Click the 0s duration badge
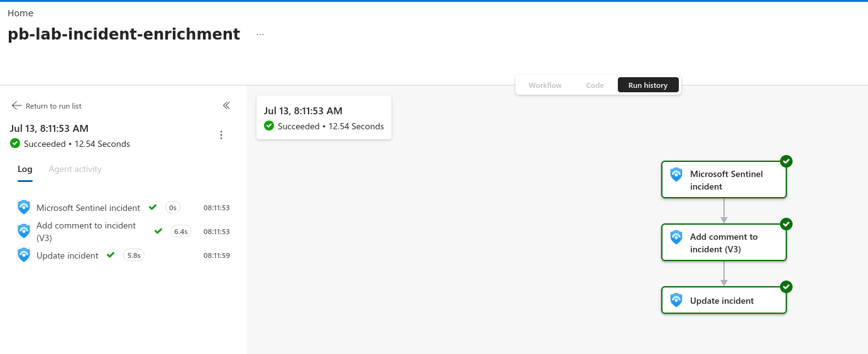This screenshot has height=354, width=868. (x=173, y=208)
